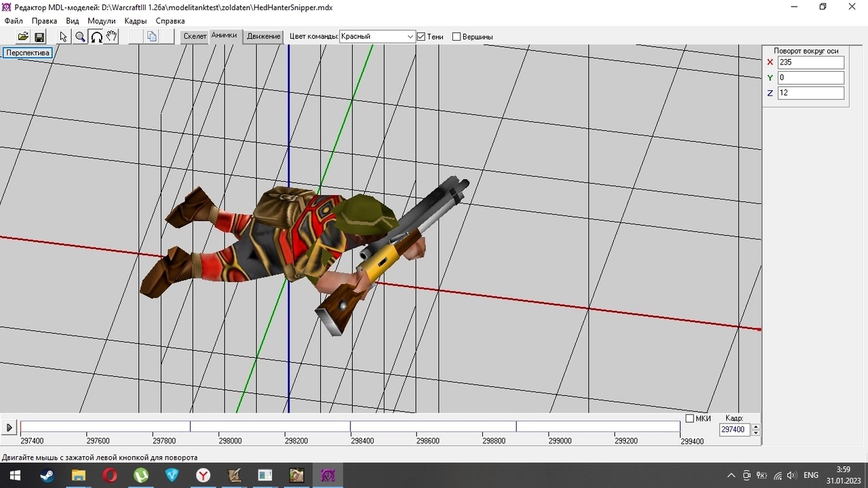Play the animation with the play button
868x488 pixels.
click(9, 428)
